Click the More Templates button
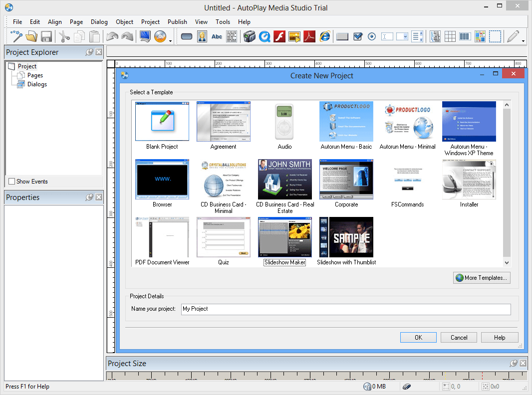532x395 pixels. click(481, 278)
